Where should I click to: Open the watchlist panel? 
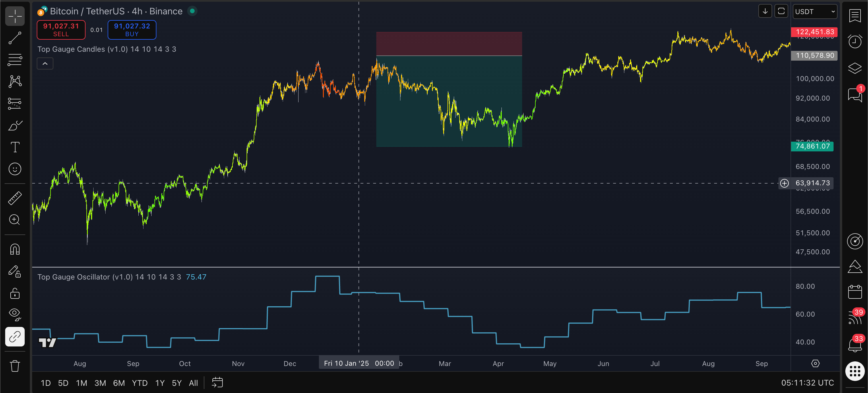(x=855, y=16)
